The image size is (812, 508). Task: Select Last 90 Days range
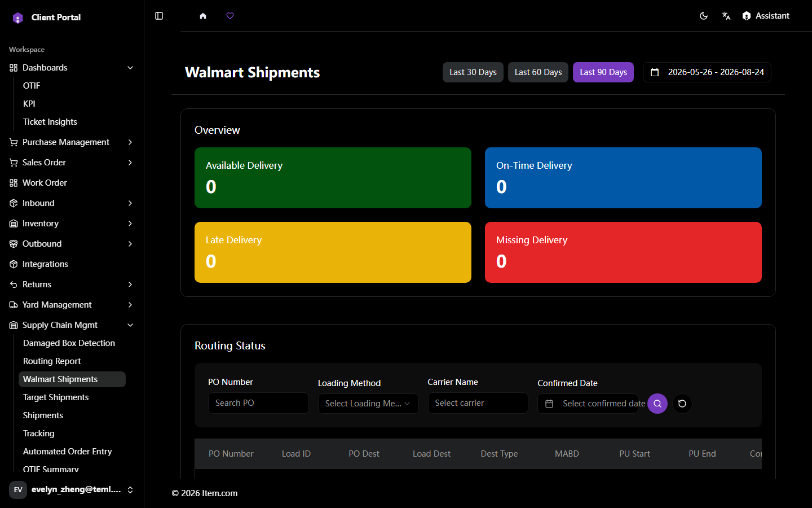click(x=603, y=72)
